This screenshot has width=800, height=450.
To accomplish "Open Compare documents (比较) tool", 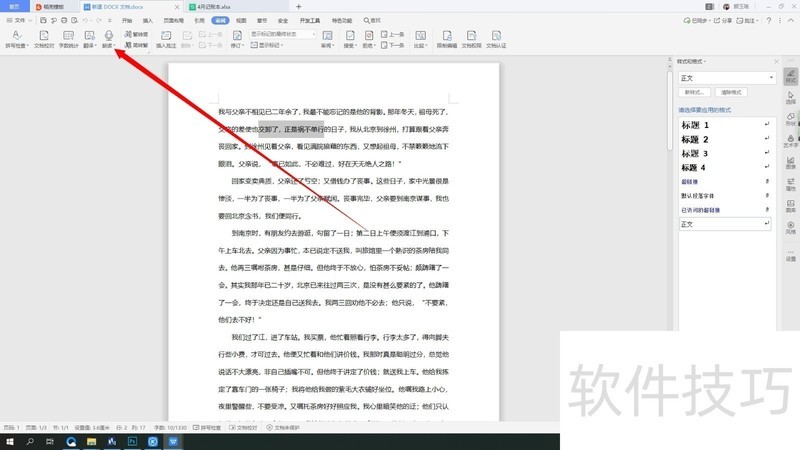I will (420, 39).
